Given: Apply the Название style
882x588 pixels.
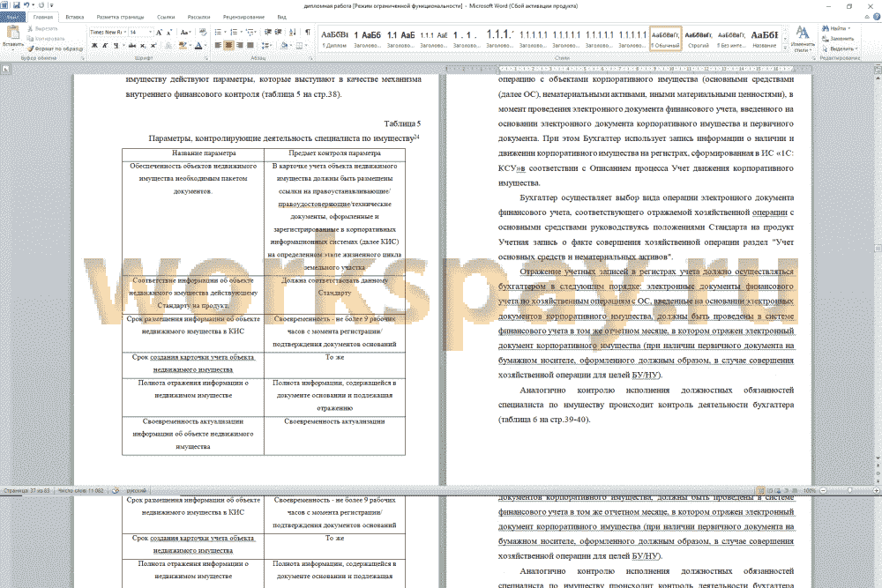Looking at the screenshot, I should coord(765,39).
